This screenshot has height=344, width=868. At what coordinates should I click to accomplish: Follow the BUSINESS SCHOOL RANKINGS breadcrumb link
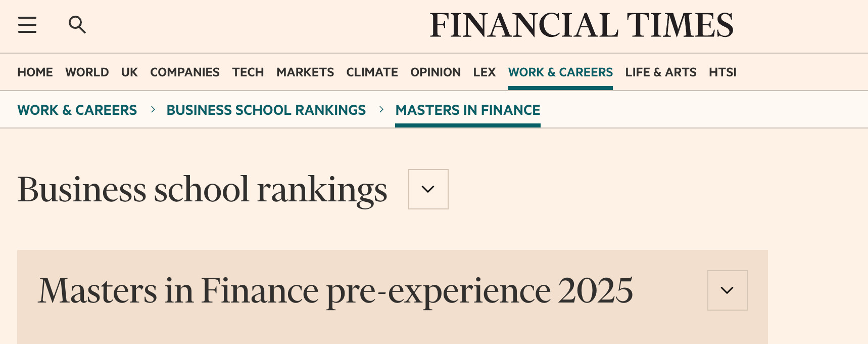[266, 110]
